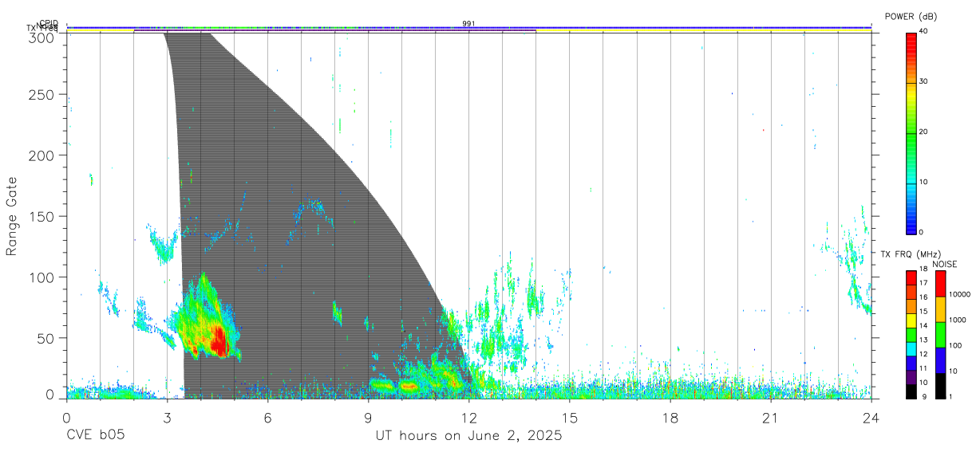This screenshot has height=452, width=980.
Task: Click the 20 label on POWER colorbar
Action: [923, 132]
